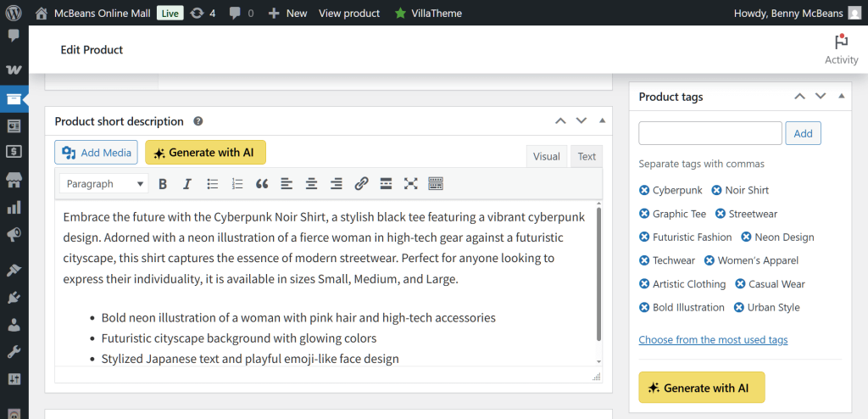Remove the Streetwear tag
This screenshot has height=419, width=868.
pyautogui.click(x=721, y=214)
